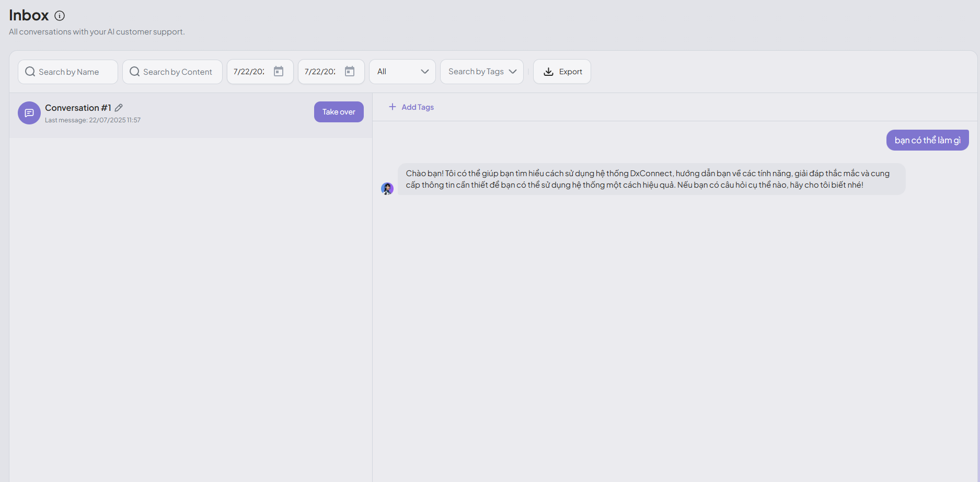Click the magnifier icon in Search by Content
980x482 pixels.
(134, 72)
